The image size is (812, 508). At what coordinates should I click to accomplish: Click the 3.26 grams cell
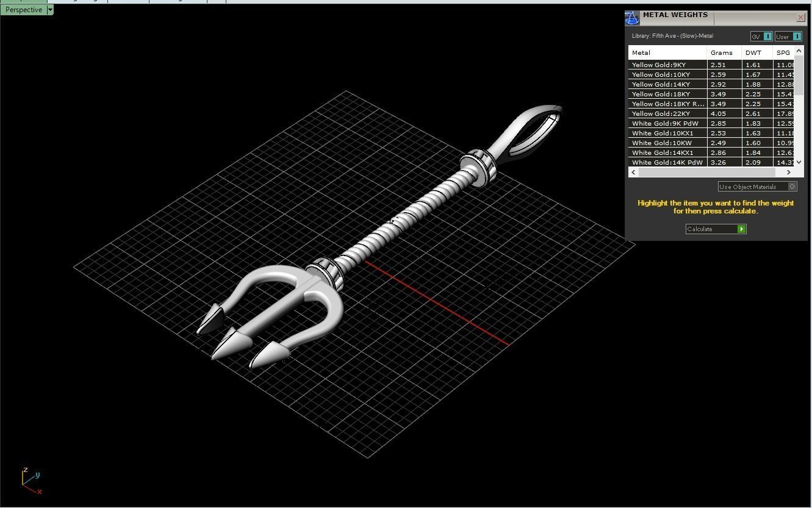coord(724,162)
